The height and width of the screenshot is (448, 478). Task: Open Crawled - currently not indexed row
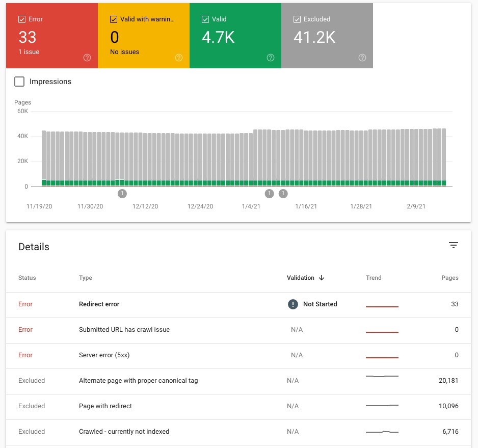click(238, 432)
